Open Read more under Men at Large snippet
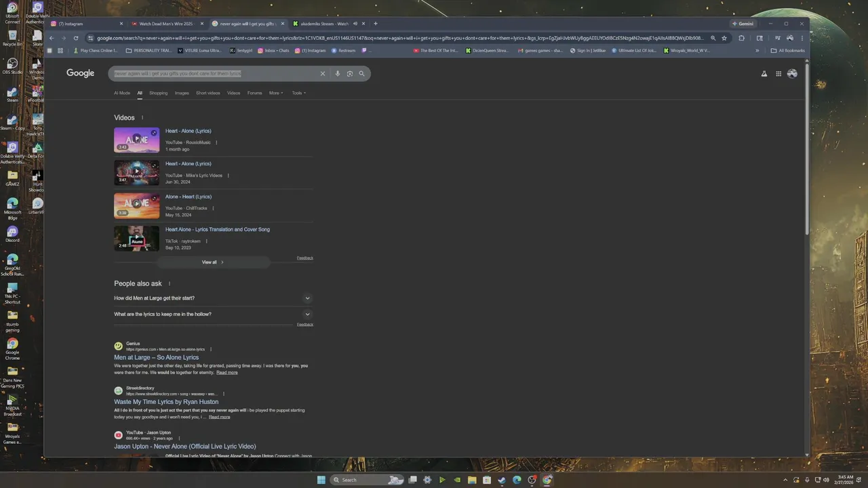The height and width of the screenshot is (488, 868). point(227,373)
